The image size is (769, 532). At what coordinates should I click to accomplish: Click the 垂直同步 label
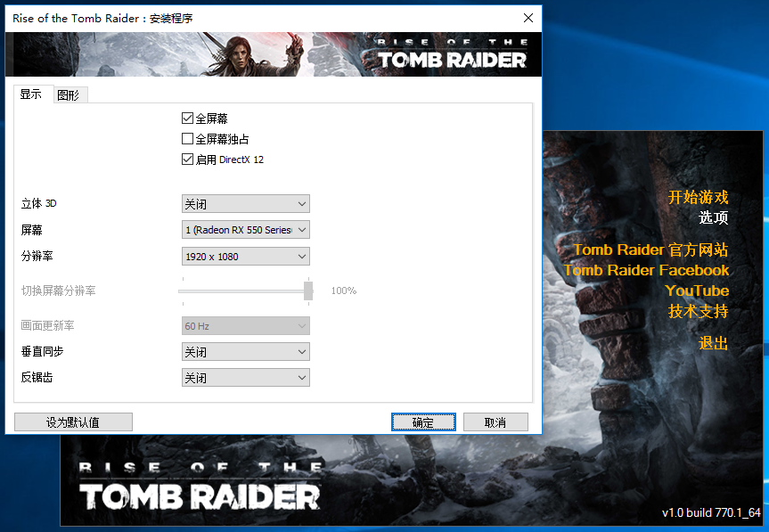(x=42, y=352)
